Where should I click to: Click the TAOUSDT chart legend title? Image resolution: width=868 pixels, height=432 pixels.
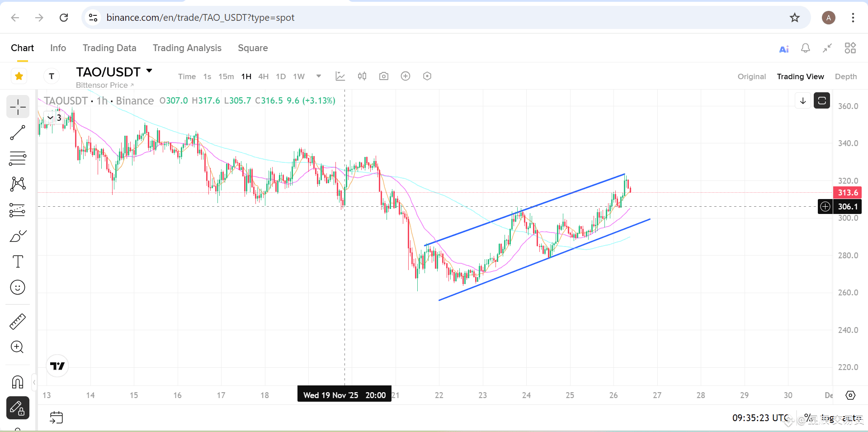click(x=99, y=101)
